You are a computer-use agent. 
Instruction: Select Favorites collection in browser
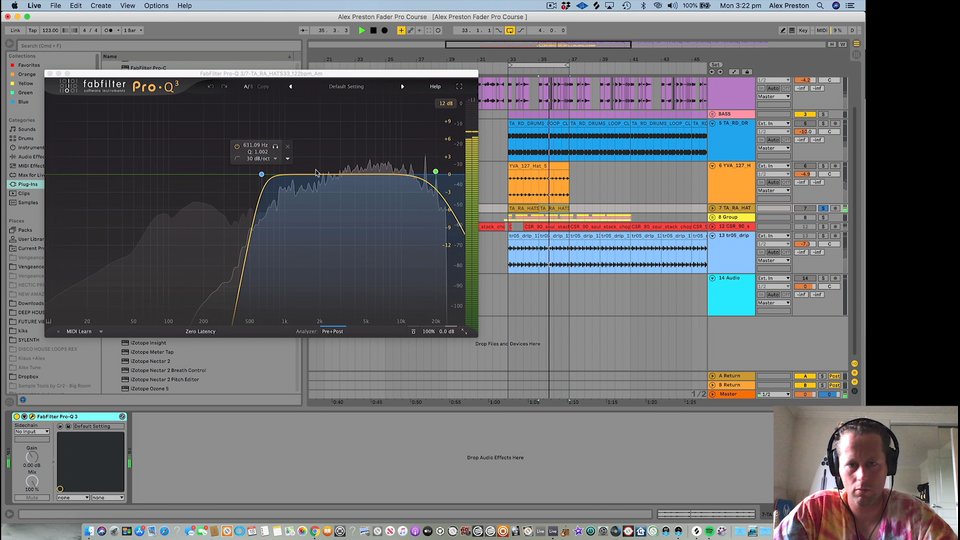pos(29,65)
